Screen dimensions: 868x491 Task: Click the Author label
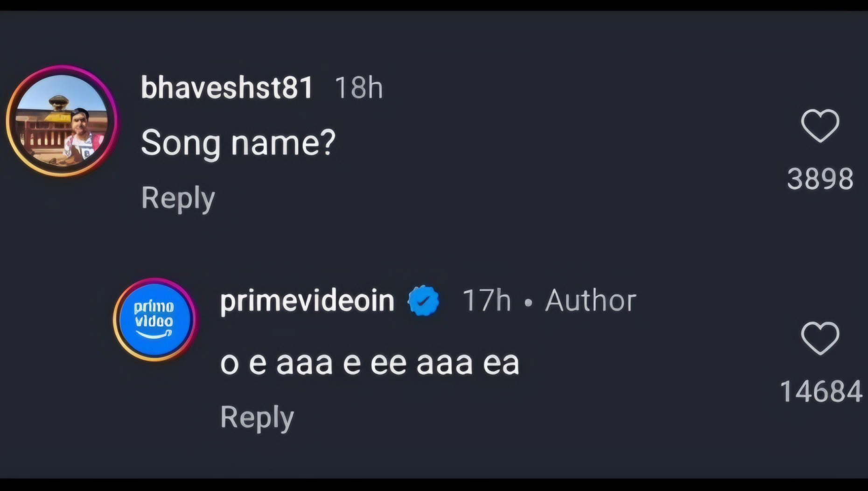tap(590, 300)
